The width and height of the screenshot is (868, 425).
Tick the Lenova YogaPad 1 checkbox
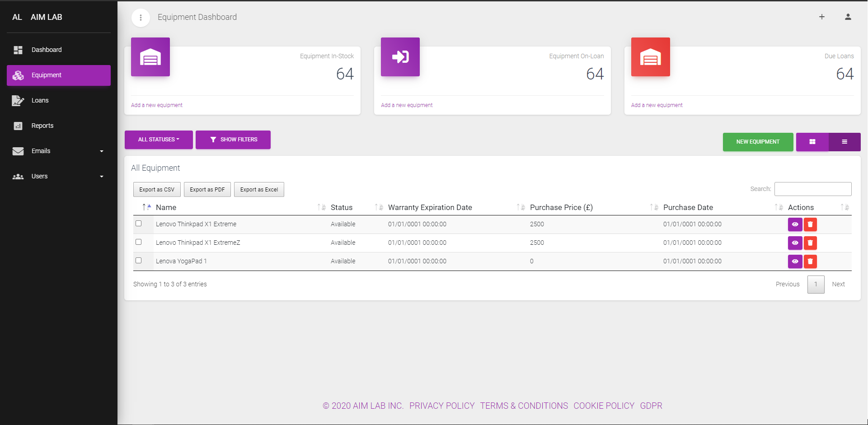[x=139, y=261]
